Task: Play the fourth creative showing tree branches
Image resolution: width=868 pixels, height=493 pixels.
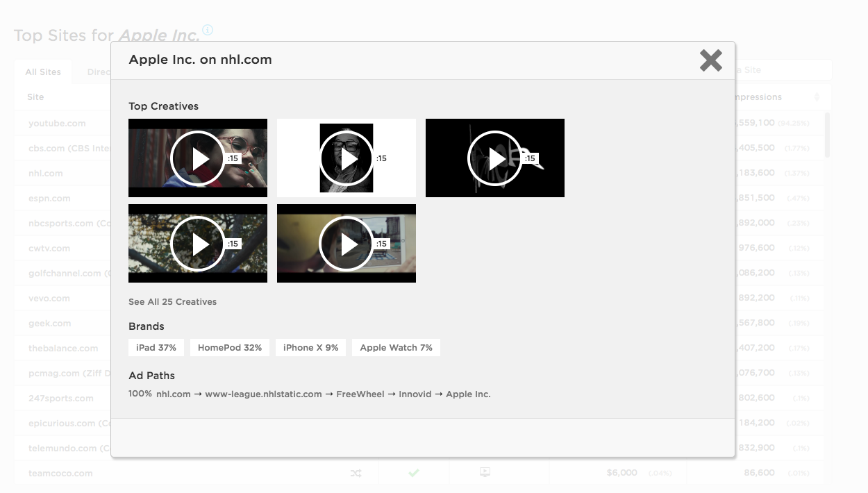Action: point(198,244)
